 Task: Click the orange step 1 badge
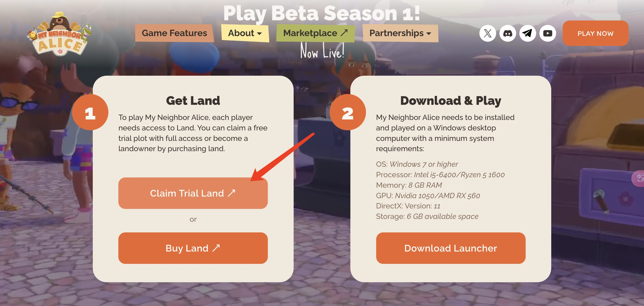tap(90, 112)
